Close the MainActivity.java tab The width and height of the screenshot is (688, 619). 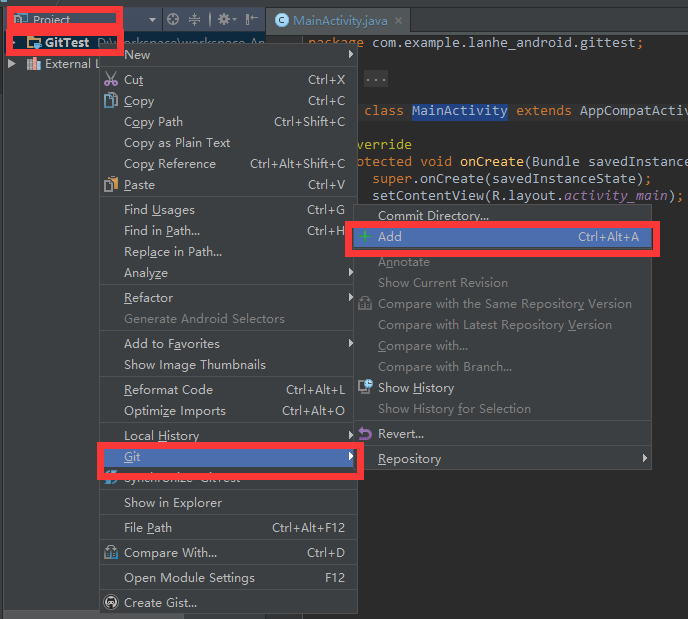pyautogui.click(x=398, y=21)
